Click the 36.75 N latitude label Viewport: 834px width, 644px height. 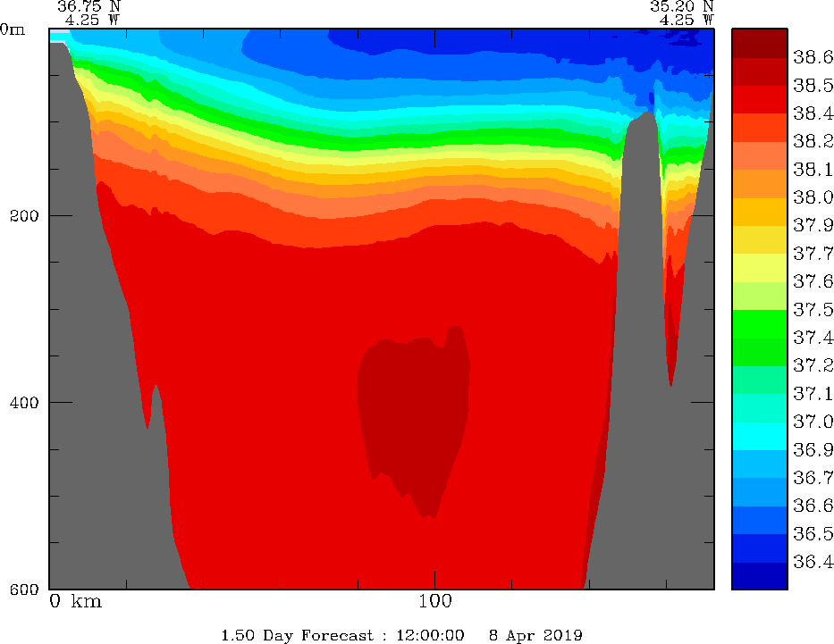coord(88,5)
